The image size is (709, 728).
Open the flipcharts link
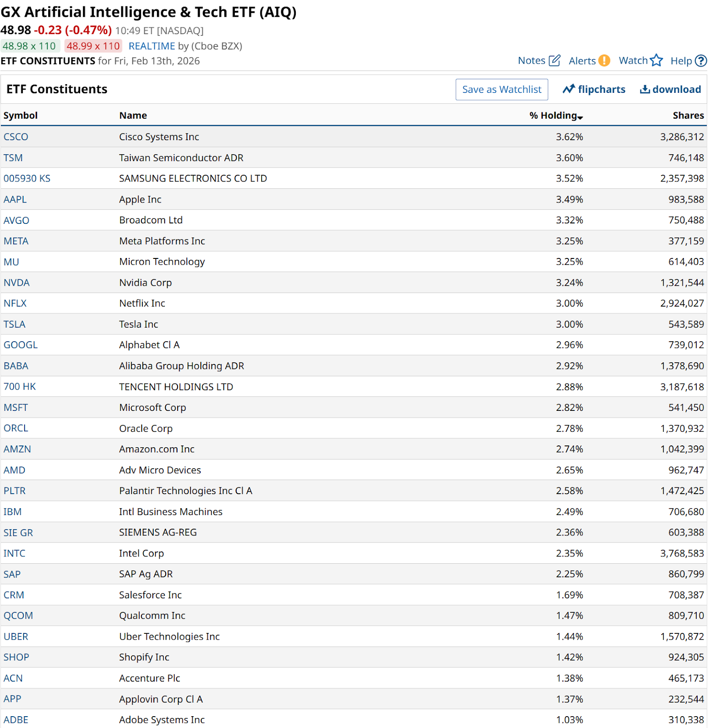pos(602,89)
